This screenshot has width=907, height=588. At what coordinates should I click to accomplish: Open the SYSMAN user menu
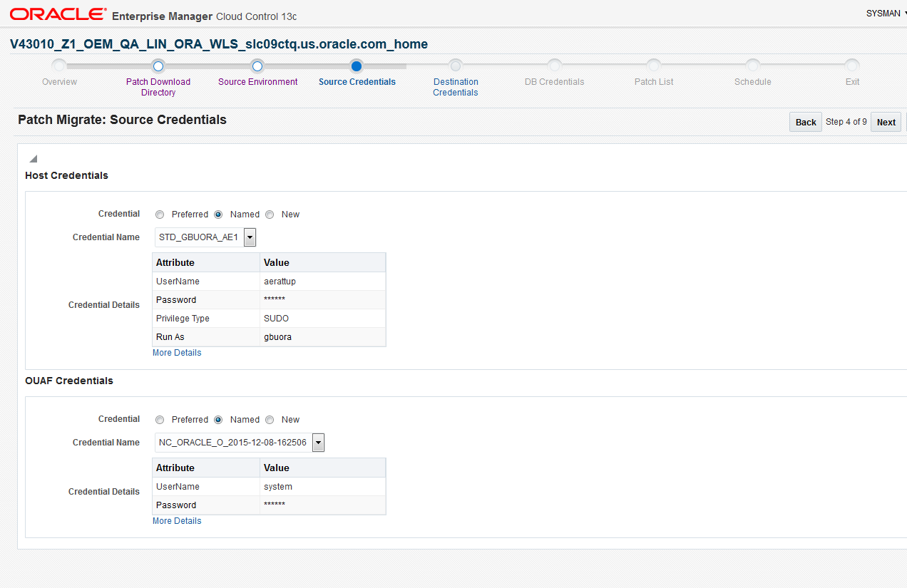[x=886, y=14]
